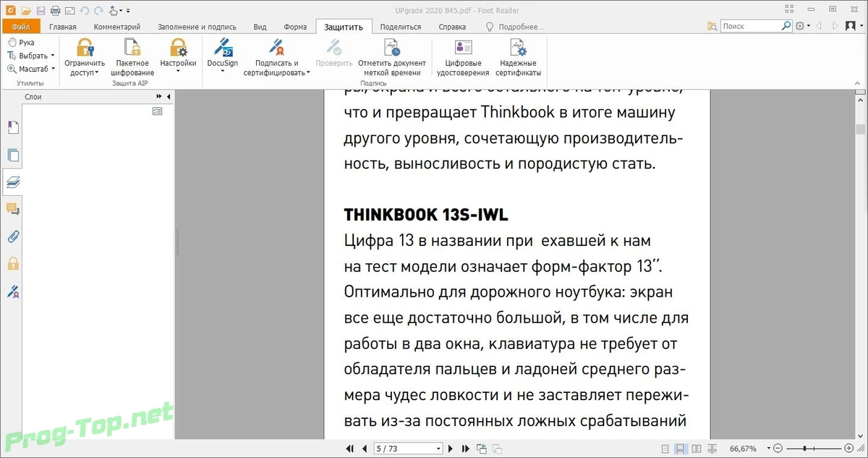
Task: Switch to Форма tab
Action: 295,27
